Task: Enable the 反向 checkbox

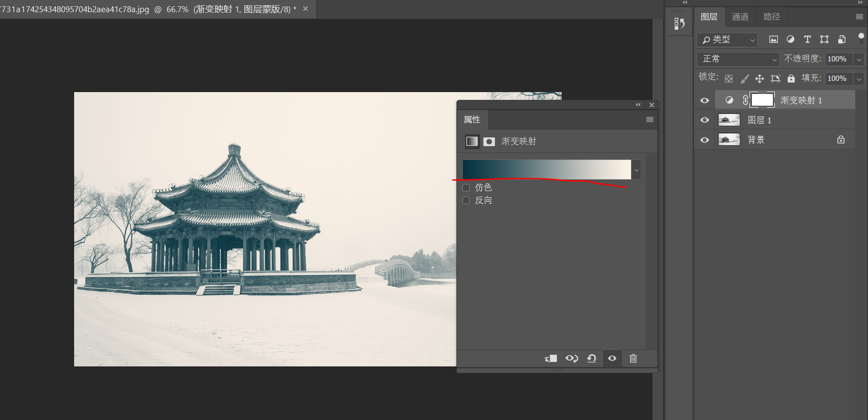Action: pos(466,200)
